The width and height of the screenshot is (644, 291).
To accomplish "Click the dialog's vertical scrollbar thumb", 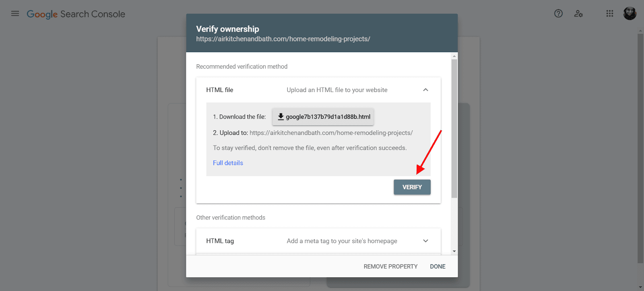I will point(454,129).
